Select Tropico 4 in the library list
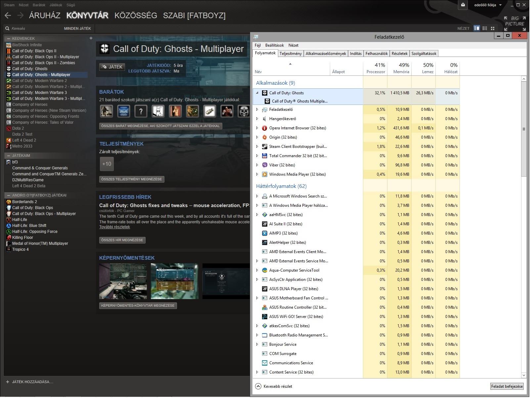Image resolution: width=532 pixels, height=399 pixels. (21, 249)
